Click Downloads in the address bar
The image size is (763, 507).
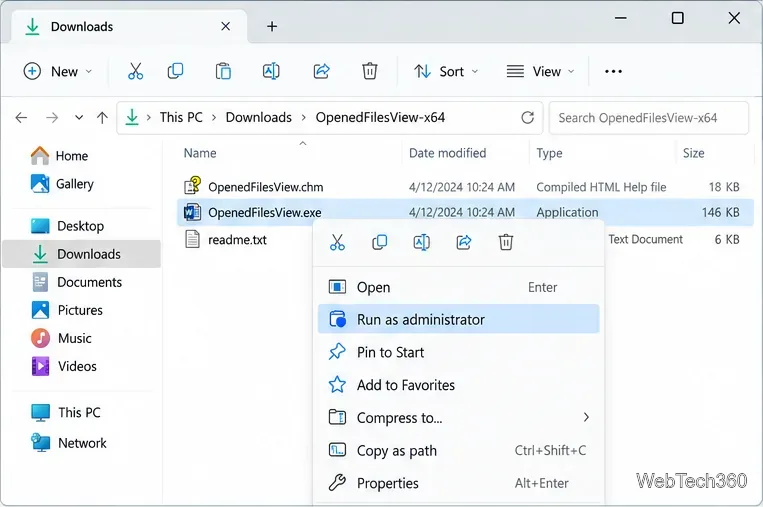coord(258,117)
